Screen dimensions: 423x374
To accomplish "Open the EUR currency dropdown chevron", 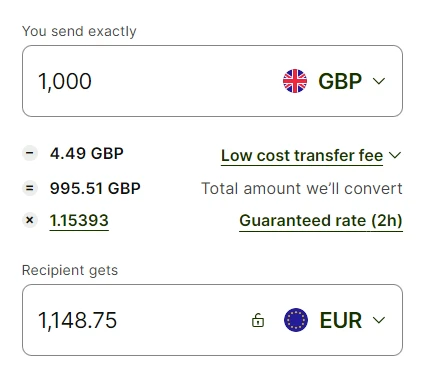I will [379, 320].
